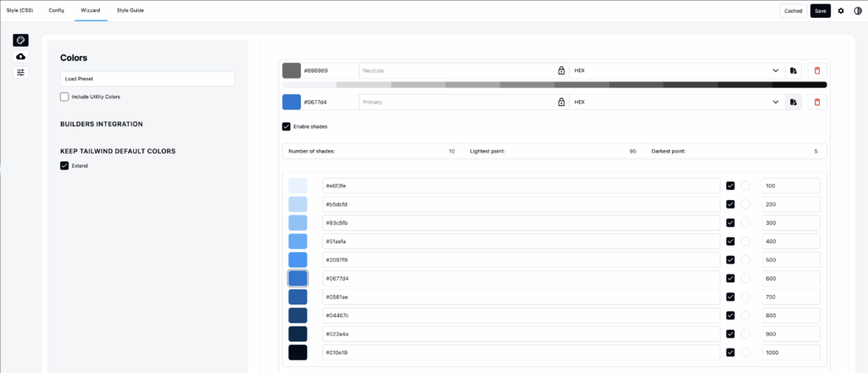Open the Load Preset dropdown
Image resolution: width=868 pixels, height=373 pixels.
coord(147,79)
